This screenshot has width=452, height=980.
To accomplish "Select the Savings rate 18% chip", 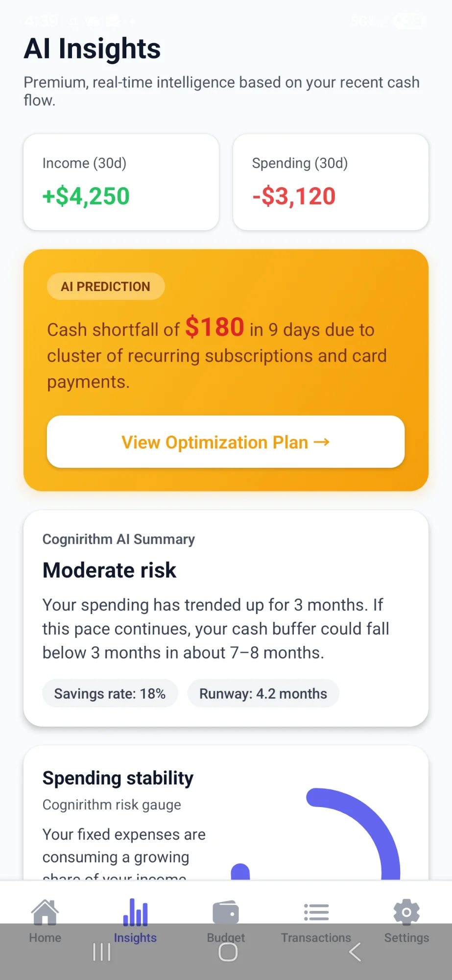I will [110, 693].
